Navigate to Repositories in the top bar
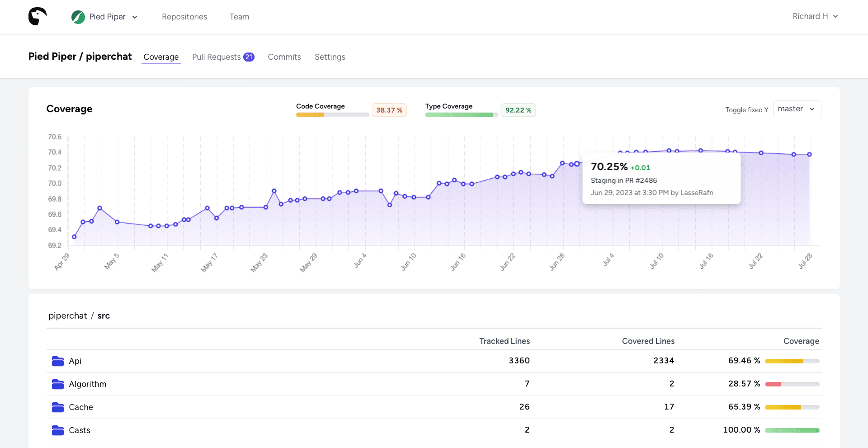The width and height of the screenshot is (868, 448). click(184, 16)
